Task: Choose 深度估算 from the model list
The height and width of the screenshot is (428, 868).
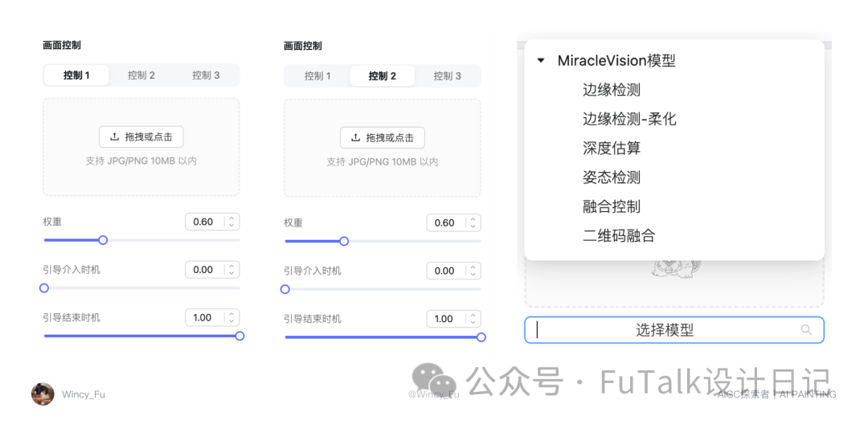Action: 611,149
